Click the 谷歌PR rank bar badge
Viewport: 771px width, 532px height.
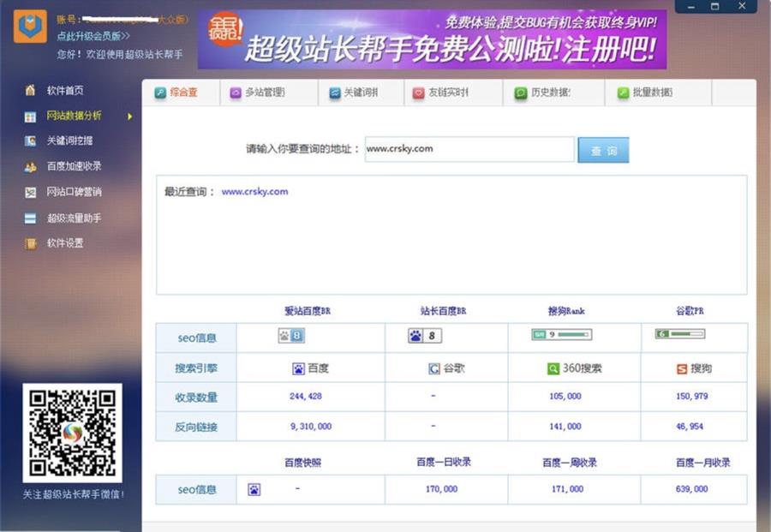(x=680, y=334)
